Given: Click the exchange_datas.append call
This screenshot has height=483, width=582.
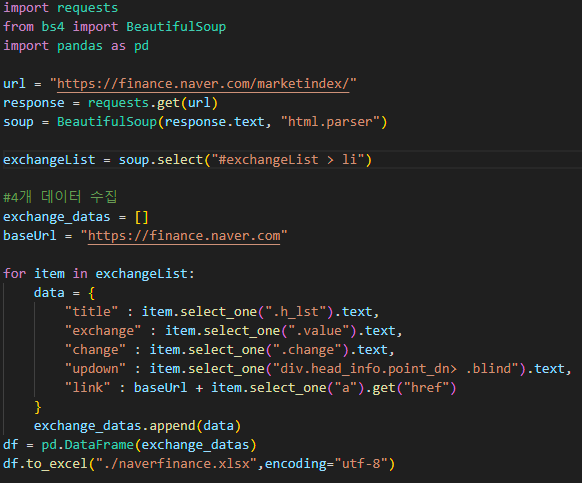Looking at the screenshot, I should pos(138,425).
